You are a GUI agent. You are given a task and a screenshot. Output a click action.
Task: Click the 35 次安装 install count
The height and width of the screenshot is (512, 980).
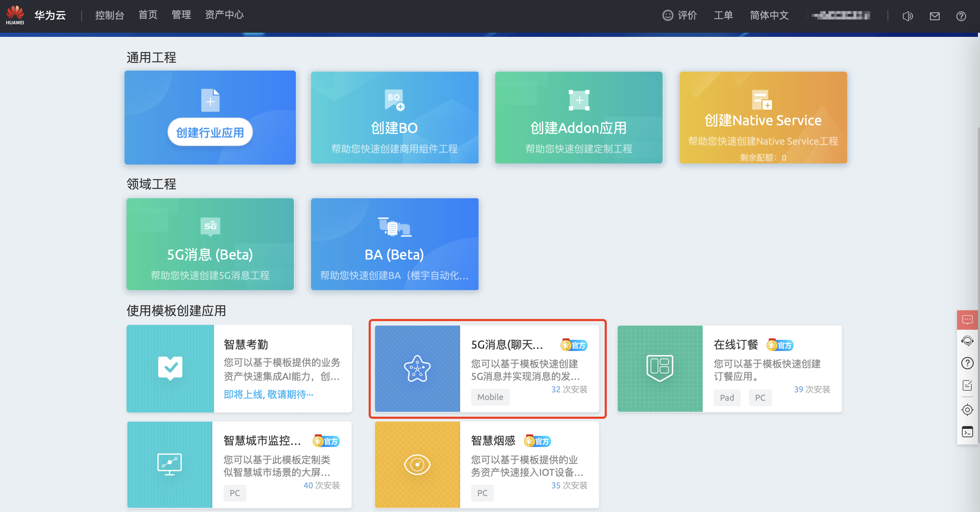569,485
